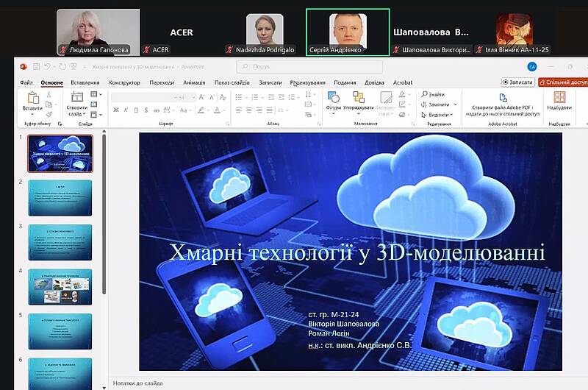Expand the Replace (Замінити) dropdown arrow
This screenshot has width=588, height=390.
455,104
